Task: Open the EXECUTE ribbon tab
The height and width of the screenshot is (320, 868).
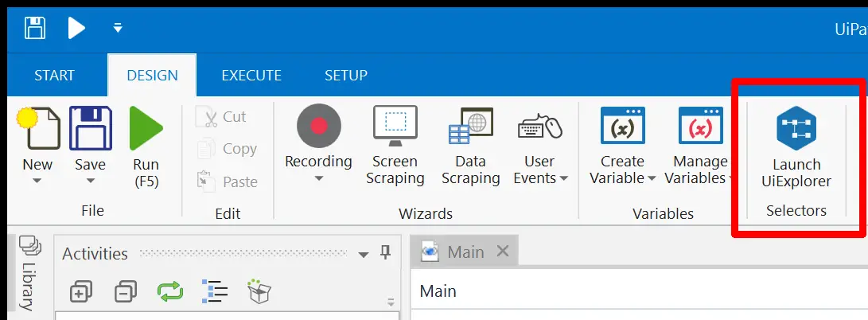Action: (x=251, y=76)
